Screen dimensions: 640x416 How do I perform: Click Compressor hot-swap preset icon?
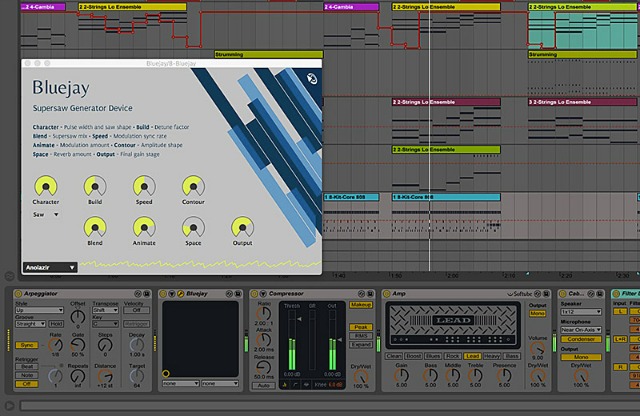pyautogui.click(x=361, y=294)
